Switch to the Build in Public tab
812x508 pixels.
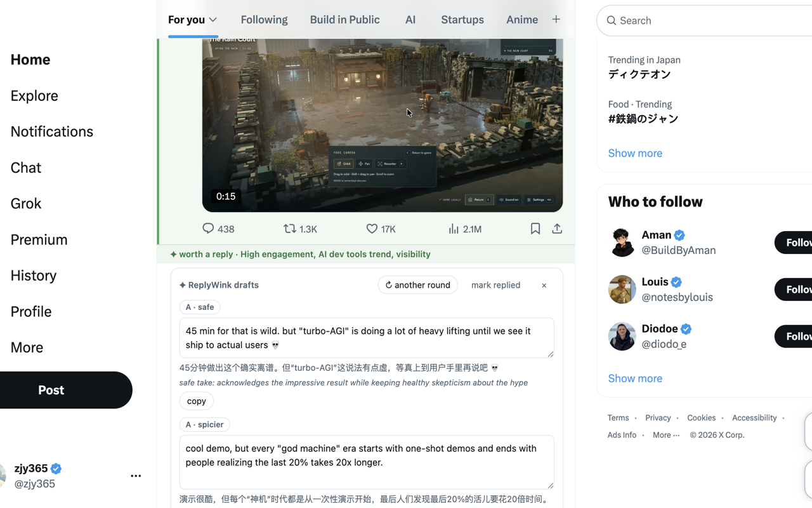344,20
